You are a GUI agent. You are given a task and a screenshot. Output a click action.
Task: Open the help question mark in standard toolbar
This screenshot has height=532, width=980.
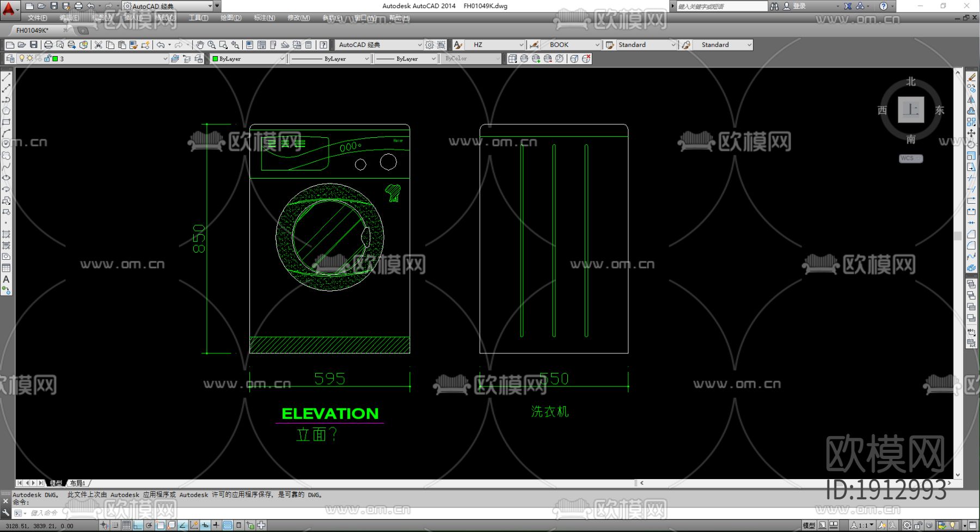click(323, 45)
